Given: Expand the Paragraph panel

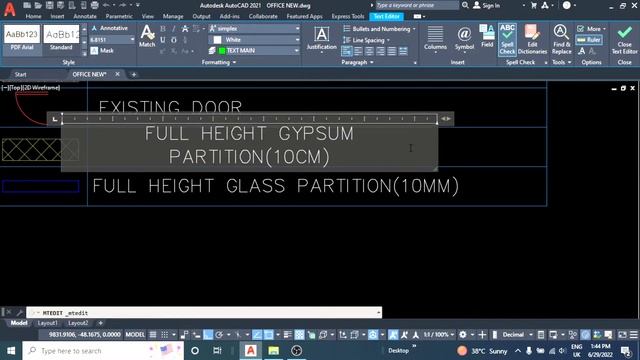Looking at the screenshot, I should point(358,62).
